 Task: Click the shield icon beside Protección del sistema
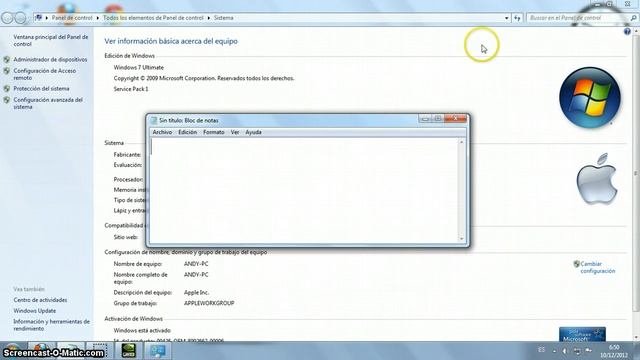tap(7, 89)
